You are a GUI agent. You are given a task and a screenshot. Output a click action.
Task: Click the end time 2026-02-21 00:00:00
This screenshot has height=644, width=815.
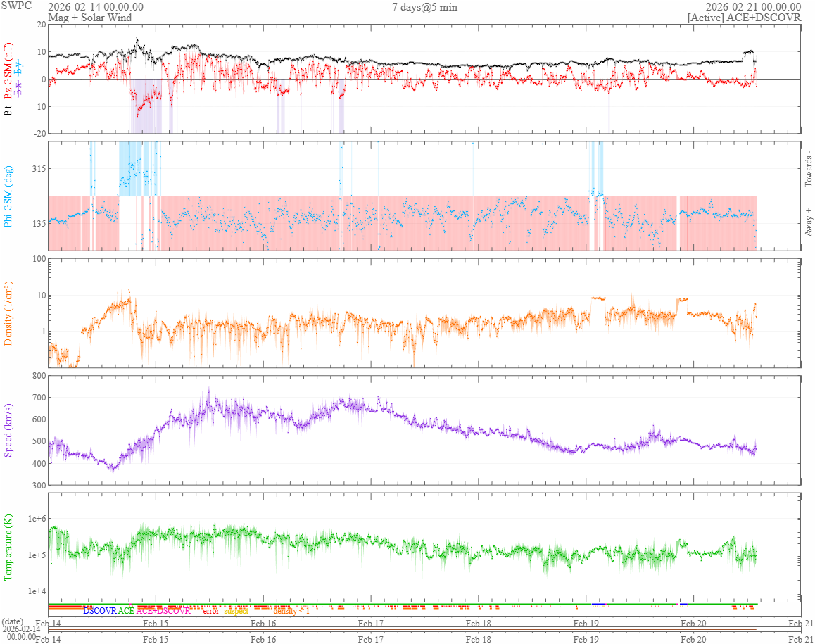[753, 7]
